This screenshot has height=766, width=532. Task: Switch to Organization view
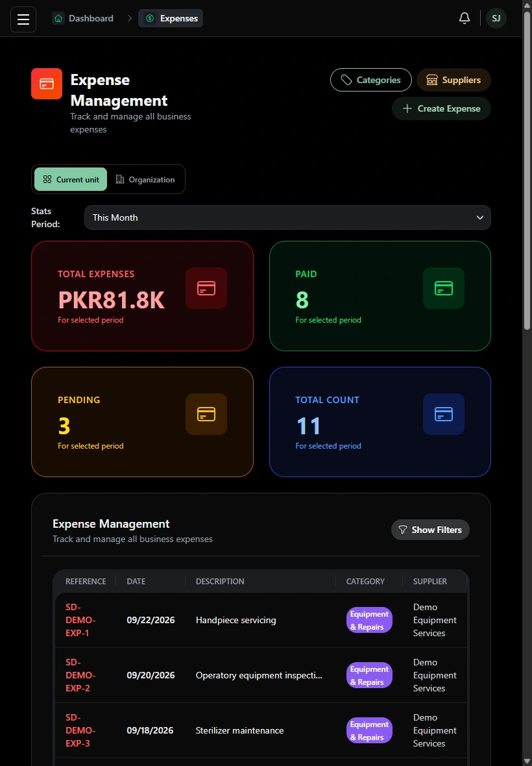pos(145,179)
